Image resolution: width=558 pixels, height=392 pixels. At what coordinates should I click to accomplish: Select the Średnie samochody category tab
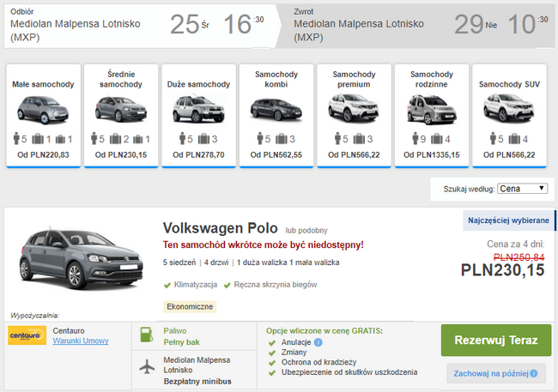coord(120,112)
